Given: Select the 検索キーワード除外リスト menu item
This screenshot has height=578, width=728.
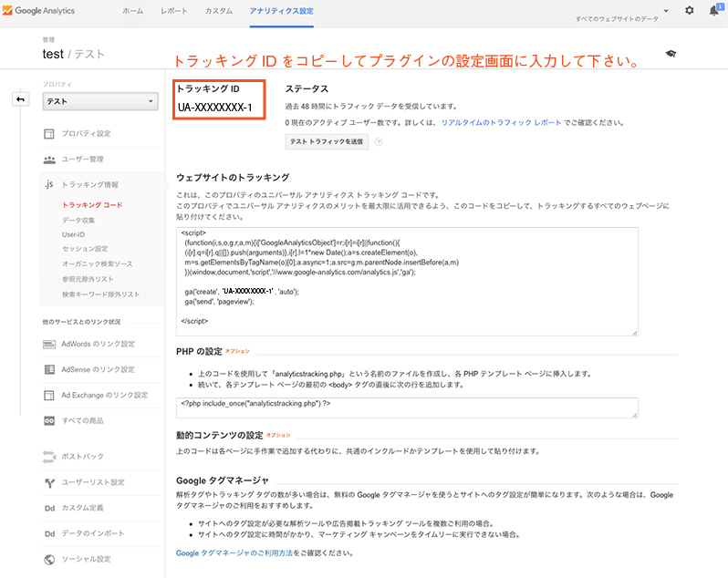Looking at the screenshot, I should click(x=100, y=294).
